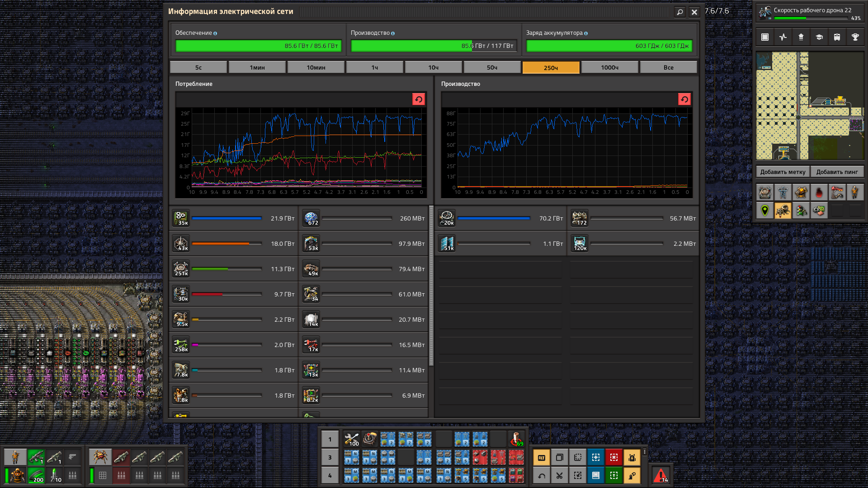This screenshot has width=868, height=488.
Task: Select the 21.9 ГВт consumer icon
Action: coord(181,218)
